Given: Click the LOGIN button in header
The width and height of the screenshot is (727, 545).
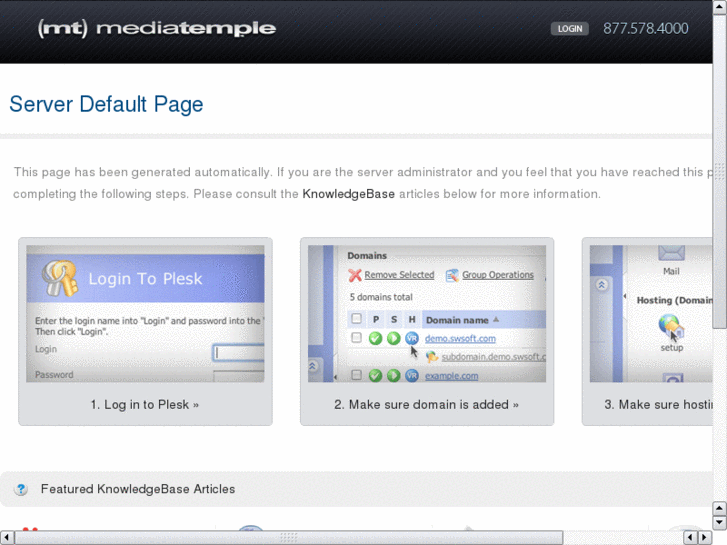Looking at the screenshot, I should [x=569, y=29].
